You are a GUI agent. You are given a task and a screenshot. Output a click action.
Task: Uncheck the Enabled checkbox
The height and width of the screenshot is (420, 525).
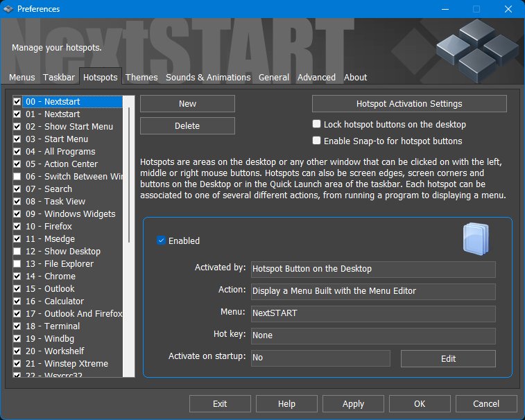click(x=161, y=240)
